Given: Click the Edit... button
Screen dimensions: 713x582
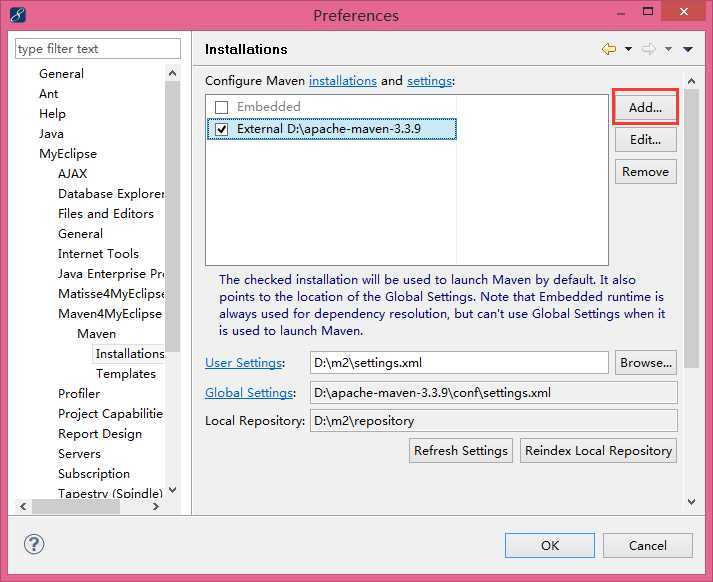Looking at the screenshot, I should (645, 140).
